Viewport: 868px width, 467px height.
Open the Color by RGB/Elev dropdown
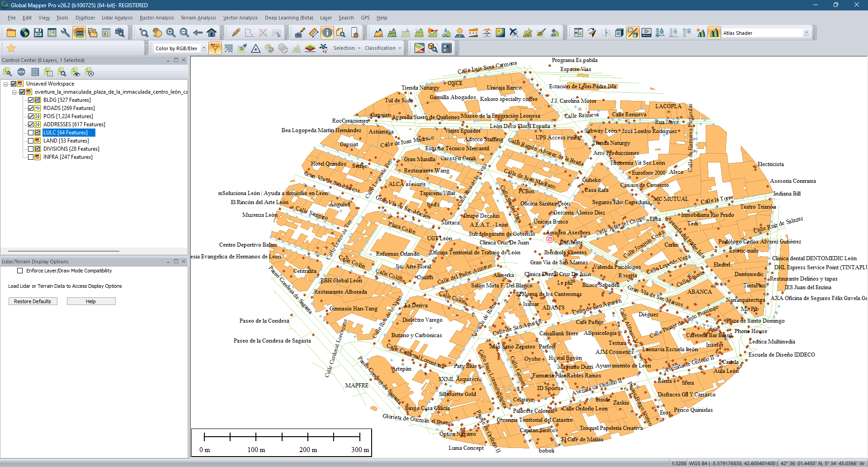[204, 48]
